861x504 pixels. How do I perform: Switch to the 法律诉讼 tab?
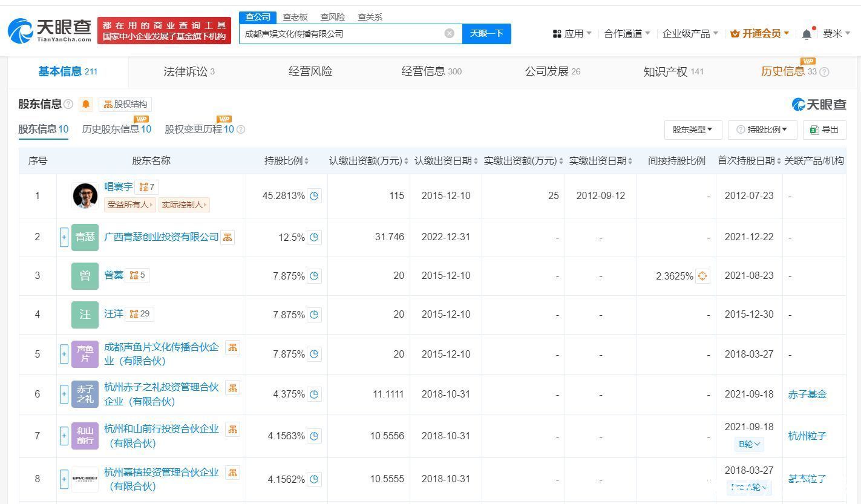click(x=189, y=72)
